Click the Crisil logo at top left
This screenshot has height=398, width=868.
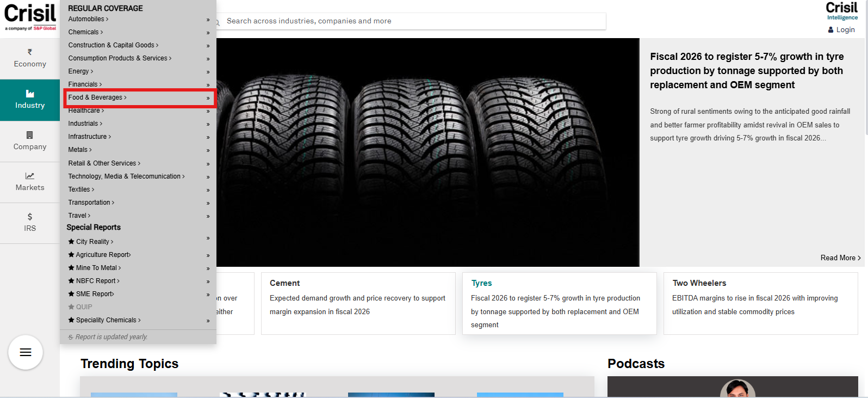coord(30,17)
